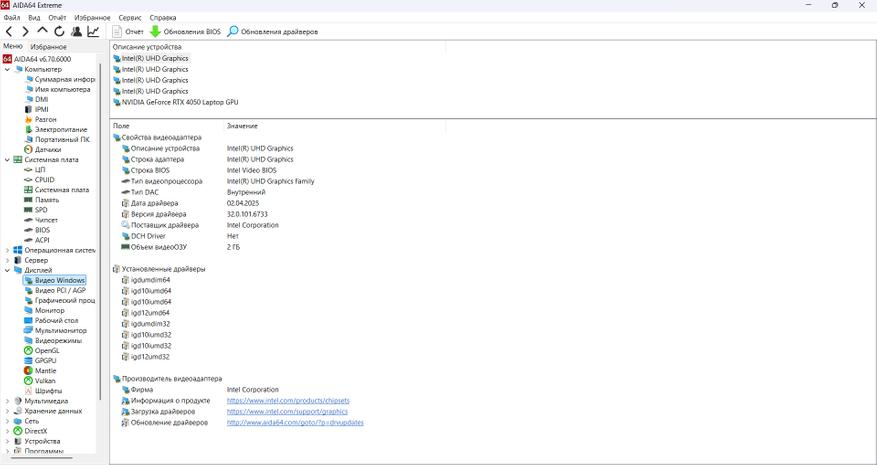Viewport: 877px width, 465px height.
Task: Open the Видеорежимы tree item
Action: pos(53,341)
